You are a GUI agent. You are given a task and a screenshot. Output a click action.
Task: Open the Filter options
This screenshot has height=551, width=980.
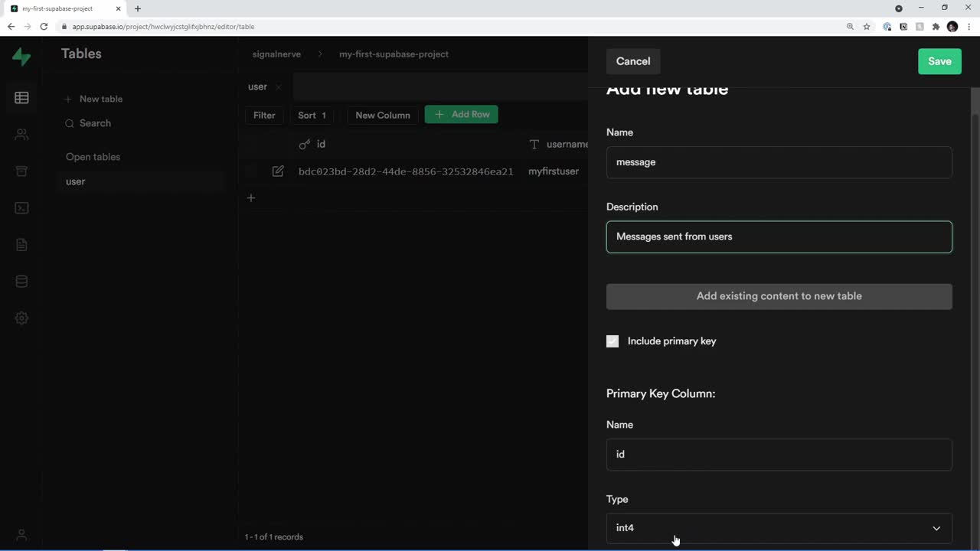(x=264, y=115)
